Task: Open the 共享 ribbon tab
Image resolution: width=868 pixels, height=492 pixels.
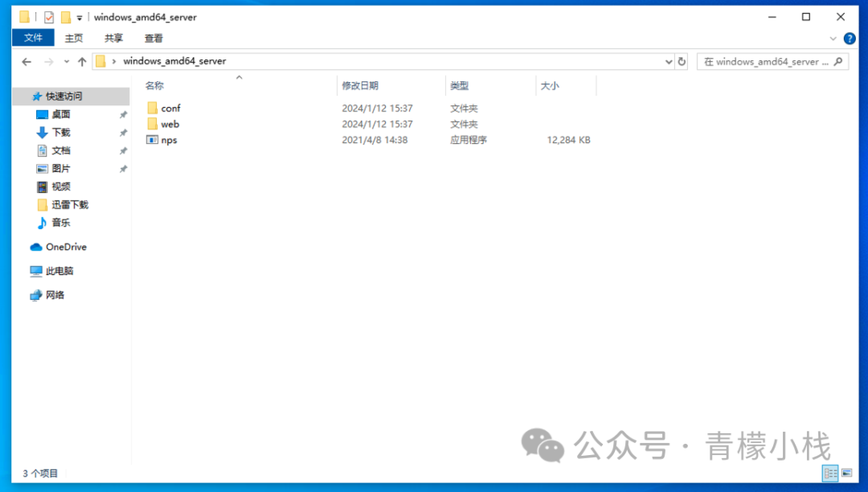Action: (113, 39)
